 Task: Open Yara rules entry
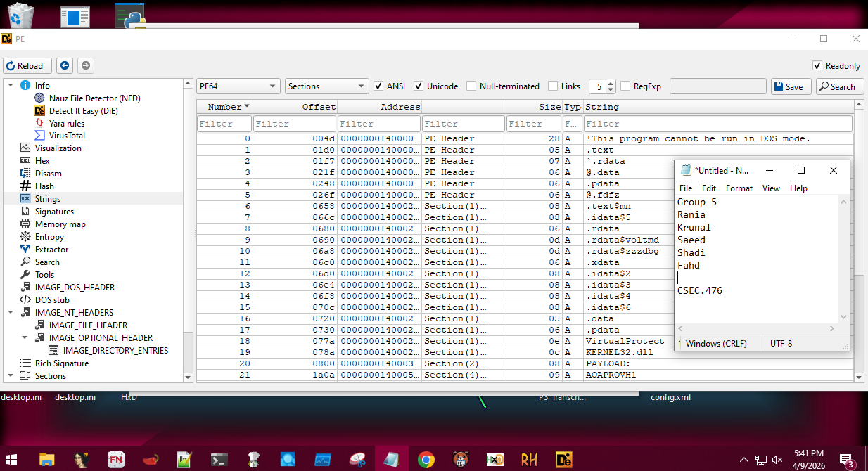[x=66, y=123]
